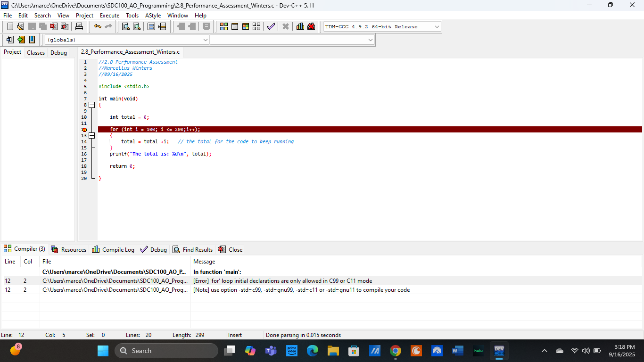Click the "In function 'main':" message
Image resolution: width=644 pixels, height=362 pixels.
[x=217, y=272]
